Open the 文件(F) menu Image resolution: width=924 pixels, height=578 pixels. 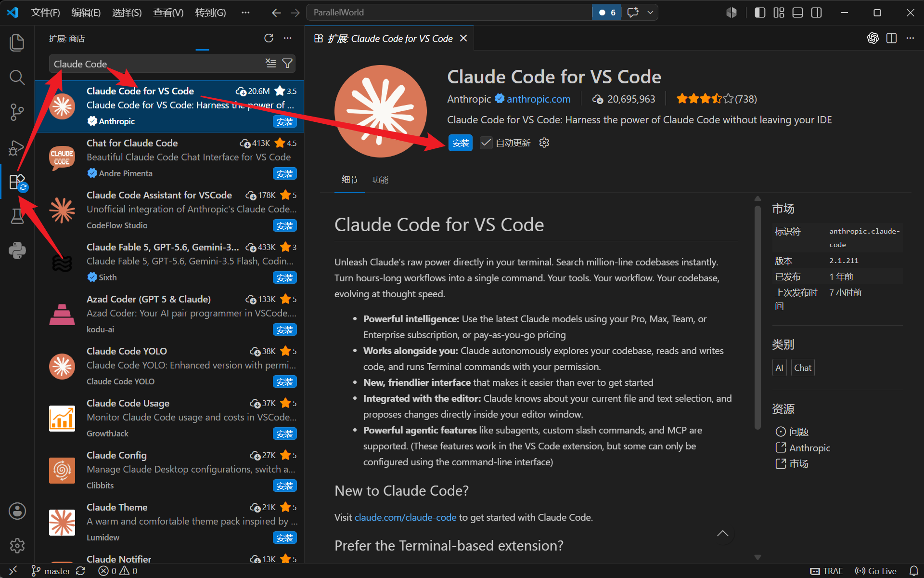(45, 13)
